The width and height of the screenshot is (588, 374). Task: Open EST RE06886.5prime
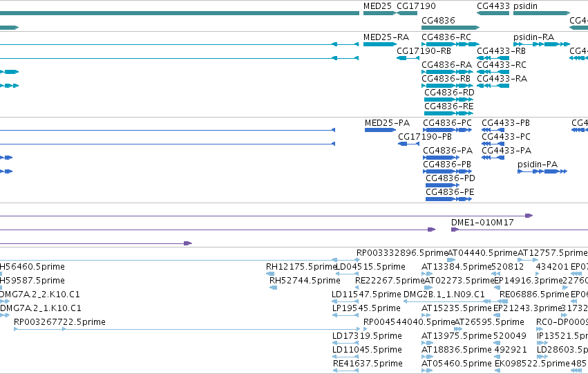pyautogui.click(x=534, y=294)
